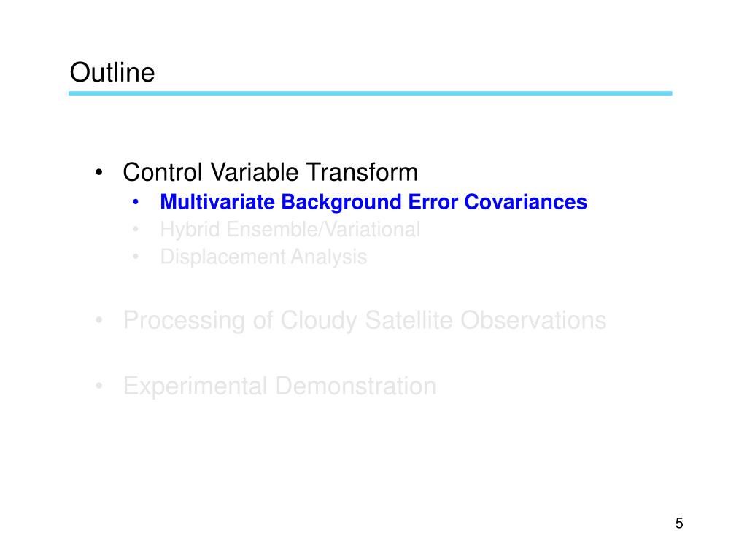
Task: Click the word "Background" in the blue sub-bullet
Action: (341, 203)
